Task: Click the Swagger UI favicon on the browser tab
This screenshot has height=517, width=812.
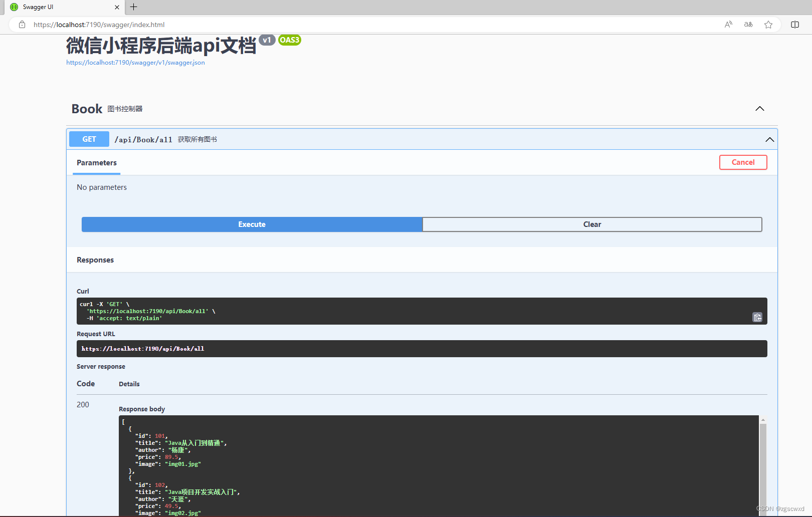Action: [x=14, y=7]
